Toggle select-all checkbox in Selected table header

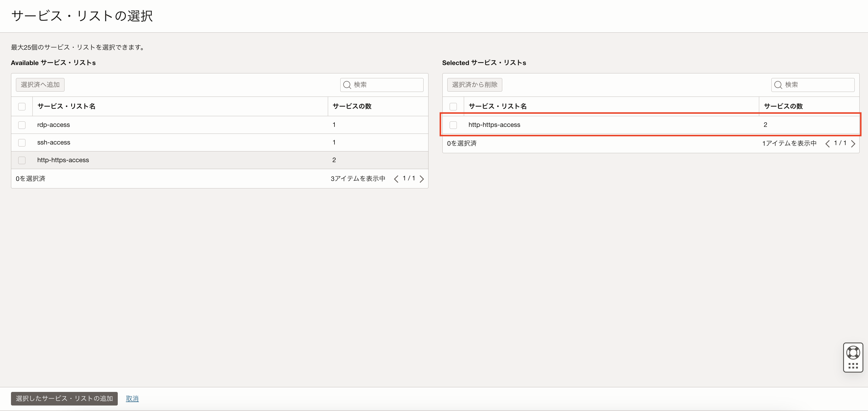tap(453, 107)
